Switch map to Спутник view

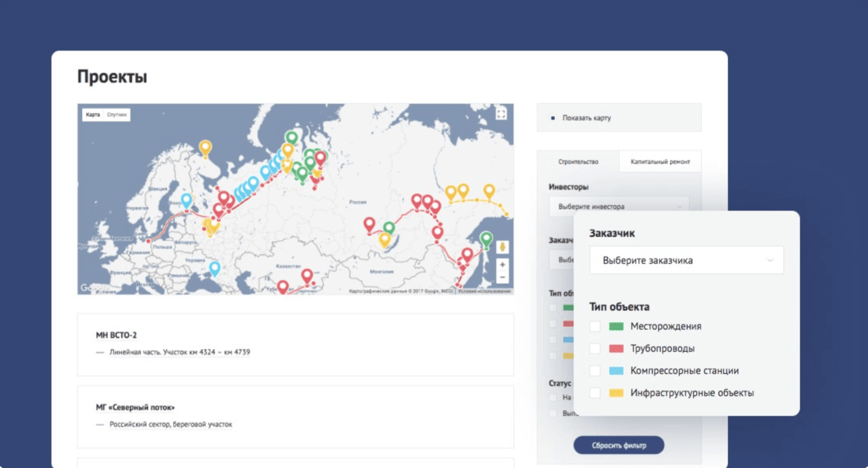117,115
